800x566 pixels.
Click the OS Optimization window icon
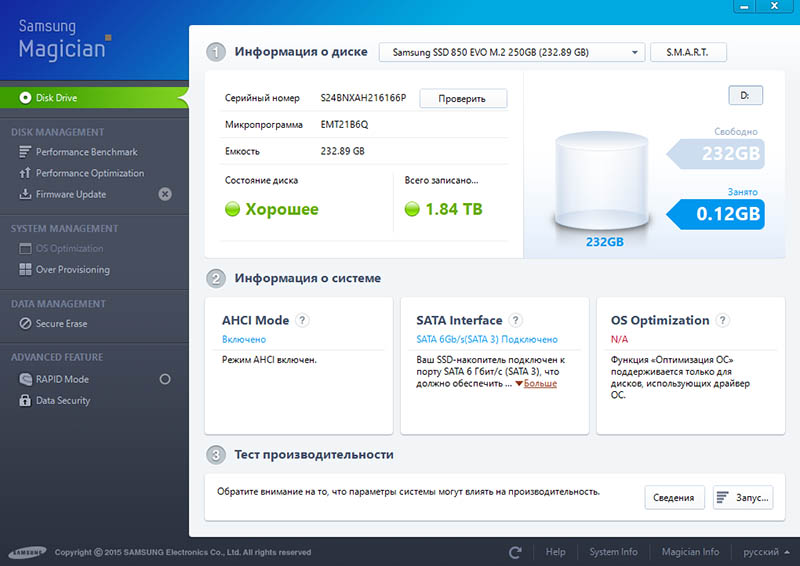click(25, 249)
